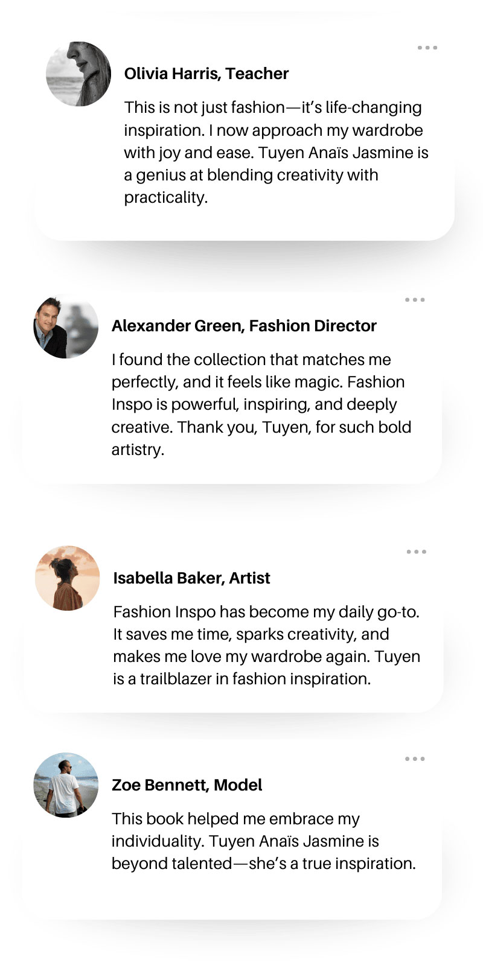483x980 pixels.
Task: Click Olivia's review text about life-changing inspiration
Action: point(275,152)
